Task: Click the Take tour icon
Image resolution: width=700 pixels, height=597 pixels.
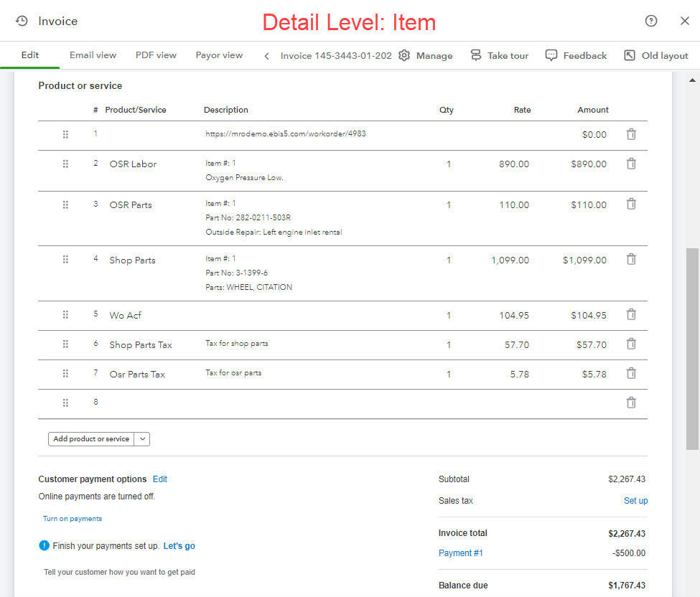Action: point(476,55)
